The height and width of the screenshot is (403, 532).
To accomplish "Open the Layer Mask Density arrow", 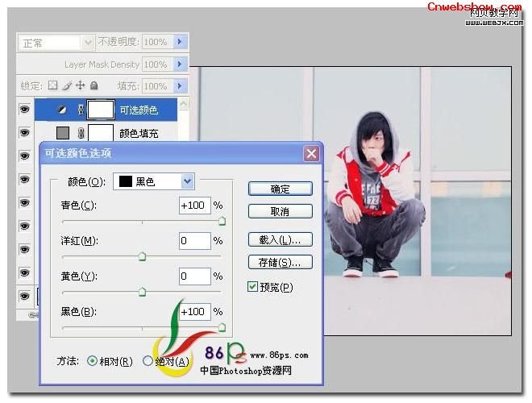I will tap(181, 64).
